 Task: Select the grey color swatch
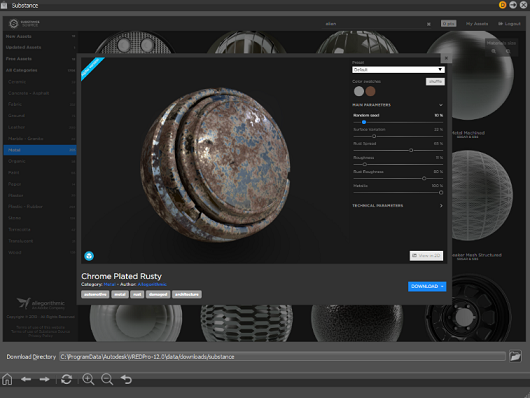pyautogui.click(x=359, y=91)
